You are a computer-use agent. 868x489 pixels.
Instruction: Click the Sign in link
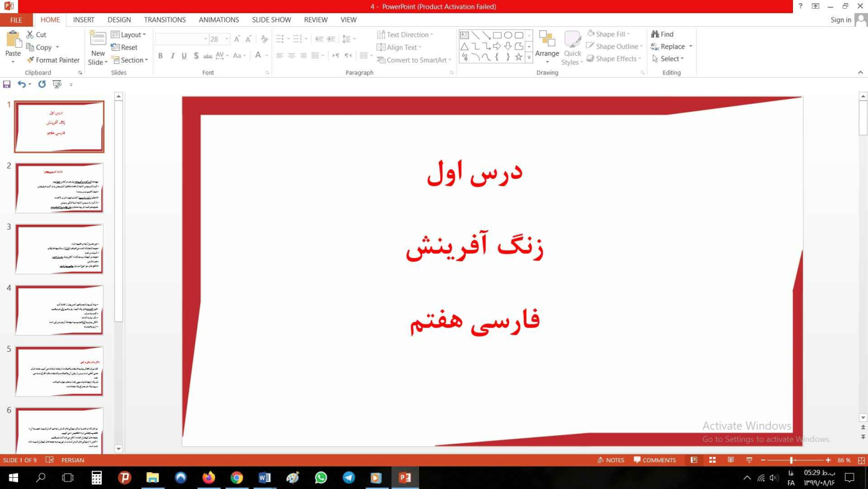(x=840, y=20)
